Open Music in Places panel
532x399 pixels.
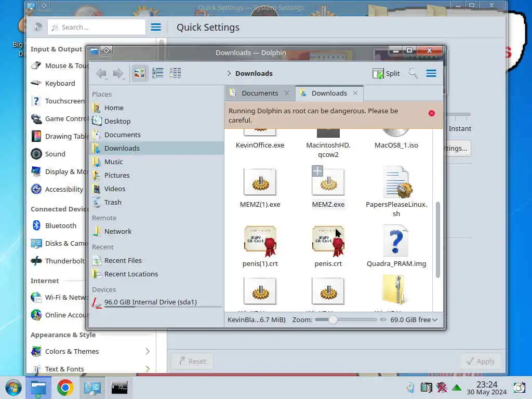[157, 162]
